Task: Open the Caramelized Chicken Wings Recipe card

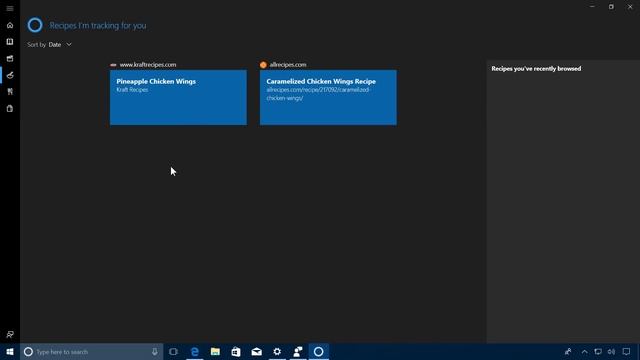Action: coord(328,98)
